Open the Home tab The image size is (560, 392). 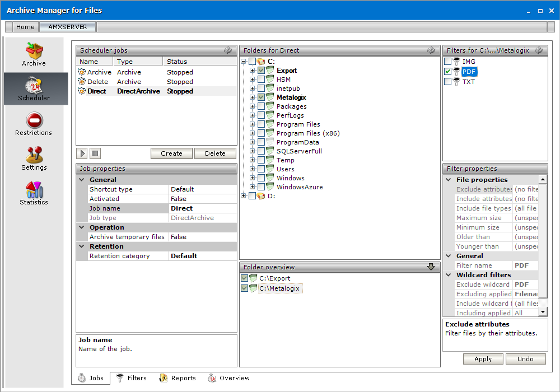pos(25,26)
